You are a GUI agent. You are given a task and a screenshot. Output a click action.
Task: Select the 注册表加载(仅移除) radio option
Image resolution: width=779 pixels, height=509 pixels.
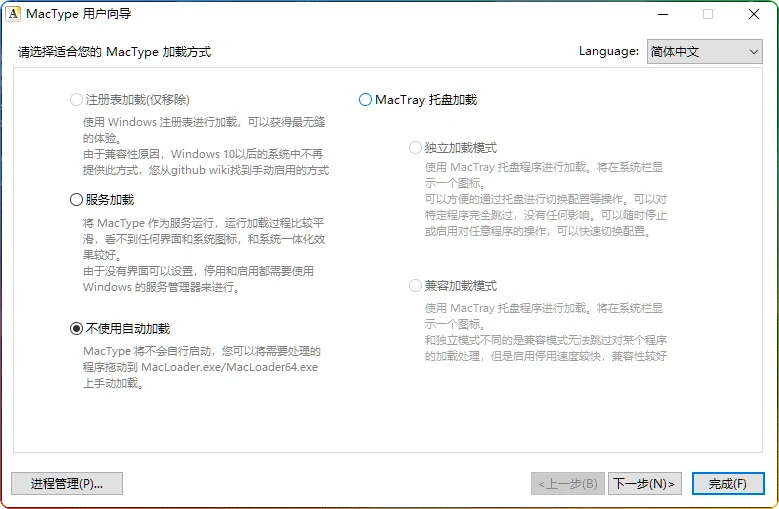coord(130,100)
